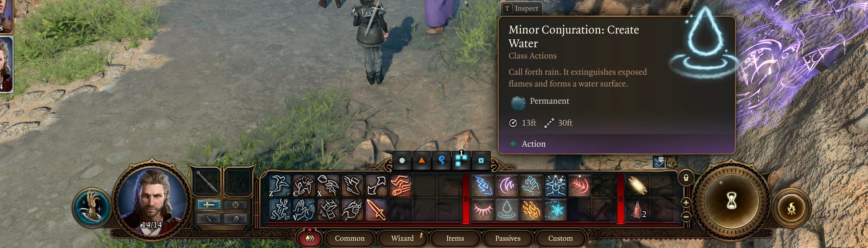Click the red sword main-hand attack icon
The width and height of the screenshot is (868, 248).
(376, 210)
